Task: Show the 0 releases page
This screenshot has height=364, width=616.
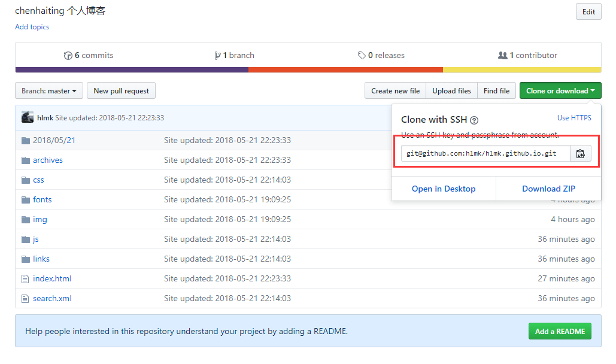Action: (x=381, y=56)
